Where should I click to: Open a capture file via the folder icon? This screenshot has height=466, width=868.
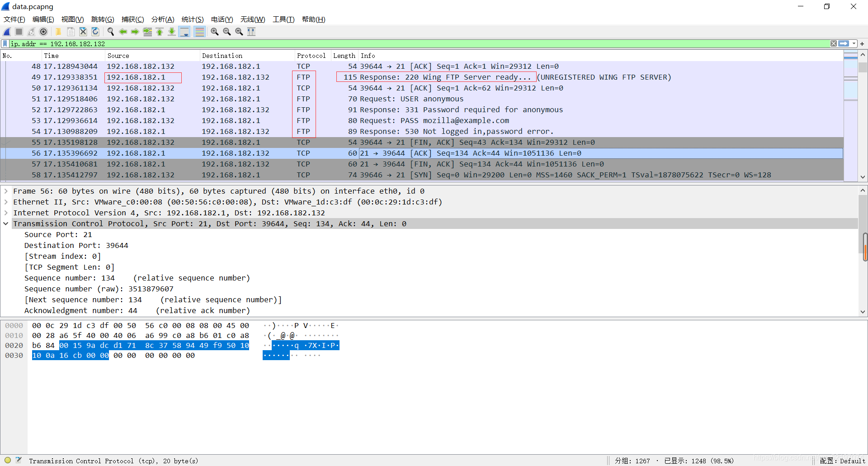click(x=58, y=32)
